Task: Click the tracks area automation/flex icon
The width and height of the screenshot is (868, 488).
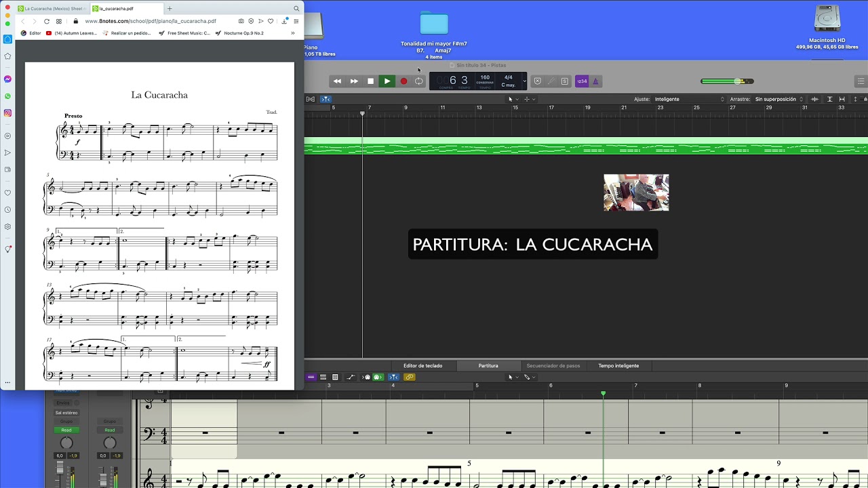Action: click(x=311, y=99)
